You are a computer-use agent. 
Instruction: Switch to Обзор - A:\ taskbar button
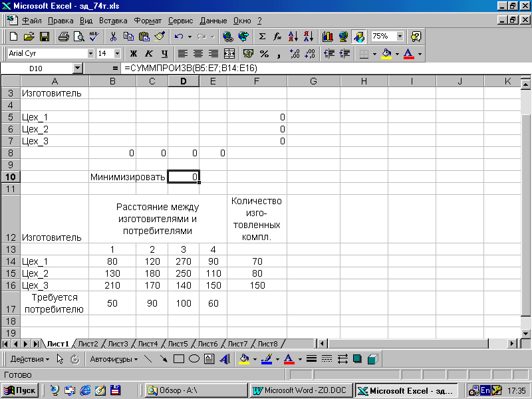click(196, 390)
